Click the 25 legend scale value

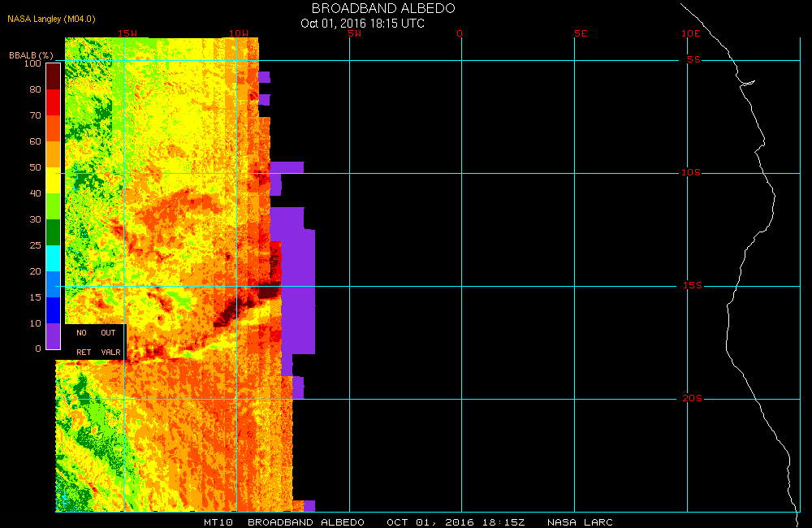point(35,245)
